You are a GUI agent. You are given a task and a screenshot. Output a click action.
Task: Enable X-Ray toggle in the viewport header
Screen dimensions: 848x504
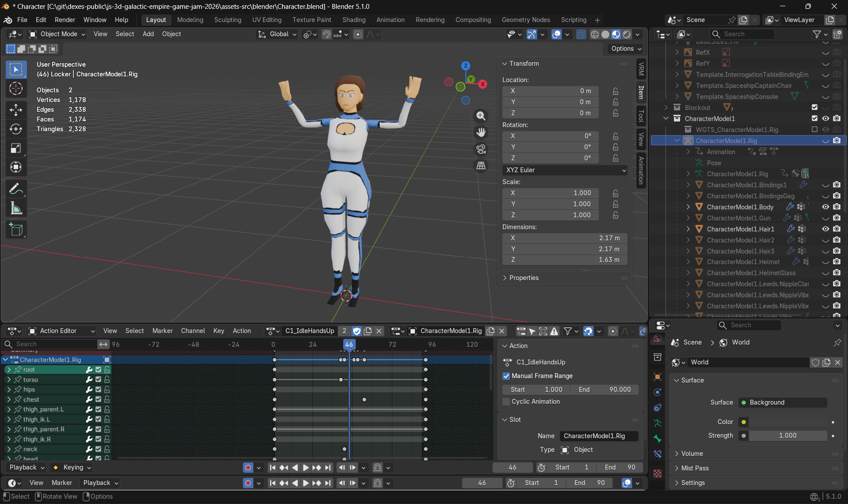[581, 34]
